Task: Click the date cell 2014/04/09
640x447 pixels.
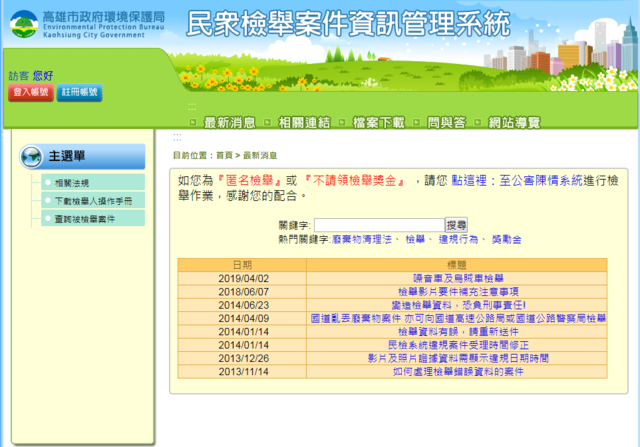Action: [244, 318]
